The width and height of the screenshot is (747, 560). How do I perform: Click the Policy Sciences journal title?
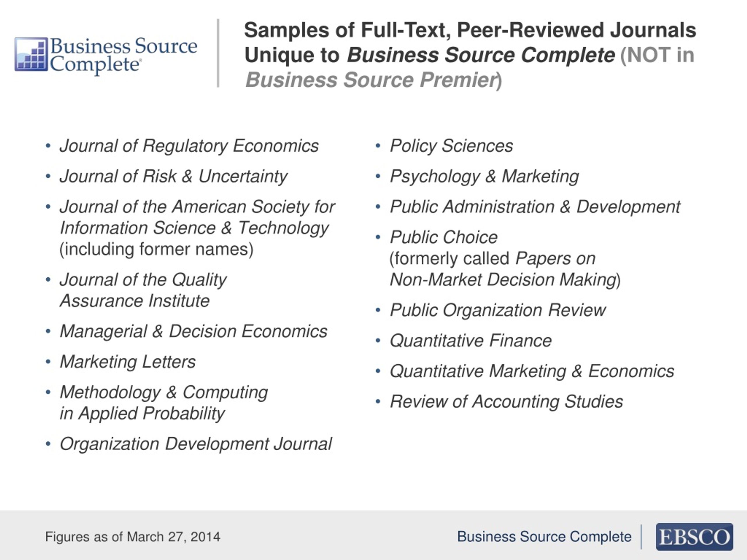point(451,146)
